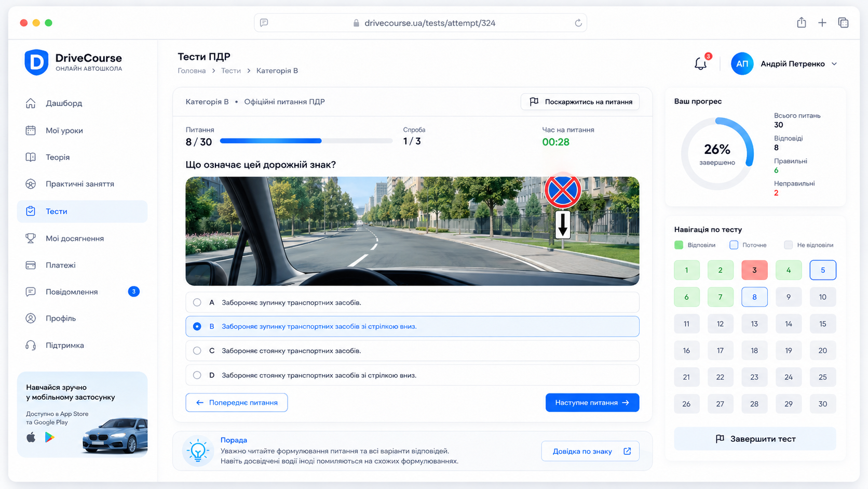Expand the Андрій Петренко account dropdown
This screenshot has width=868, height=489.
[x=834, y=64]
